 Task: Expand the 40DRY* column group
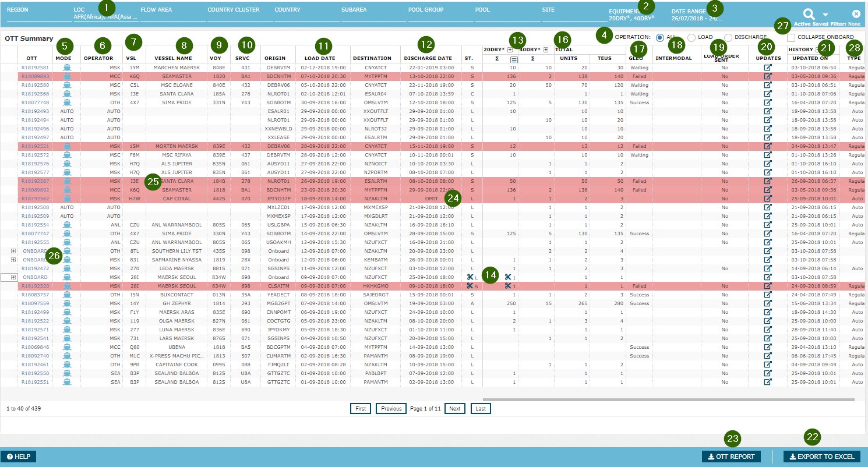tap(546, 50)
